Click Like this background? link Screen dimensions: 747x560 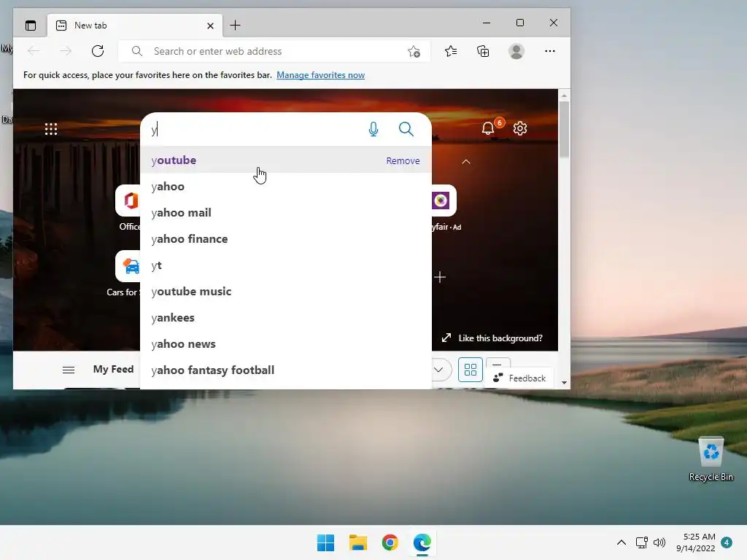click(492, 338)
